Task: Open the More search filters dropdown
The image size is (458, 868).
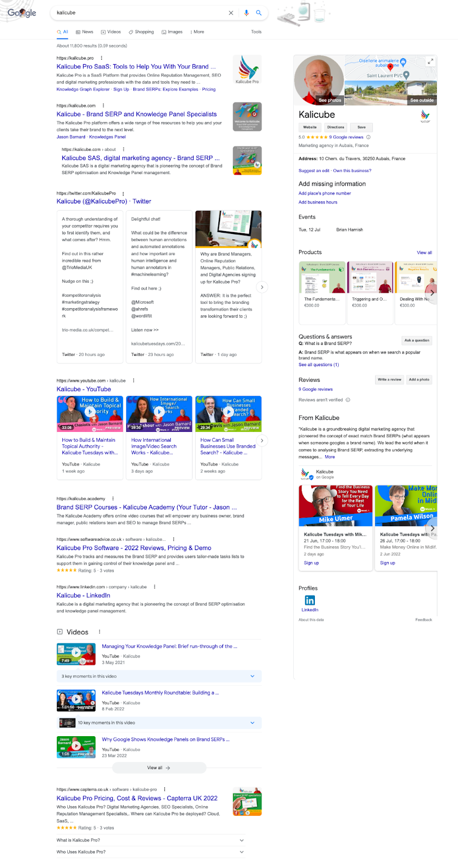Action: 197,32
